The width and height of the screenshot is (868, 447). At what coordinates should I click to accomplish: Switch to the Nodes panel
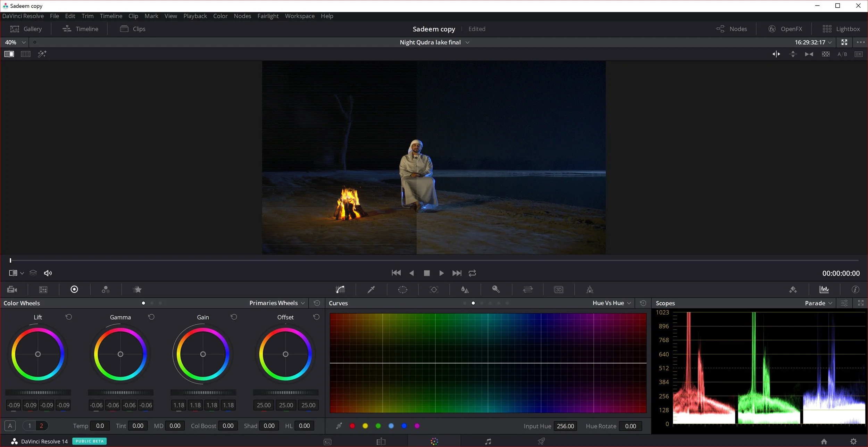point(732,29)
